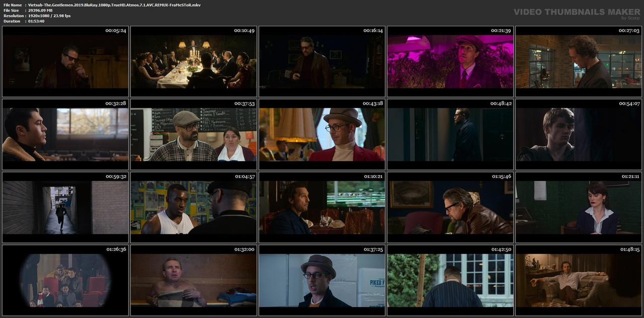
Task: Click the thumbnail stamped 01:15:46
Action: 450,207
